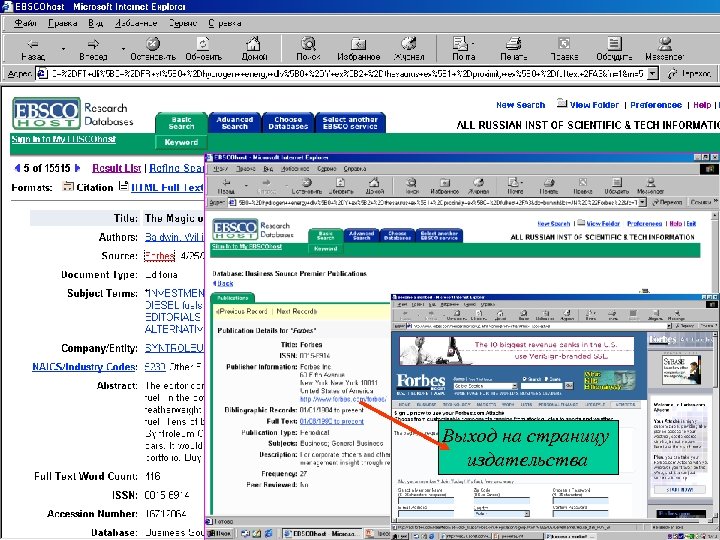This screenshot has height=540, width=720.
Task: Click the Go (Переход) button beside address bar
Action: [690, 73]
